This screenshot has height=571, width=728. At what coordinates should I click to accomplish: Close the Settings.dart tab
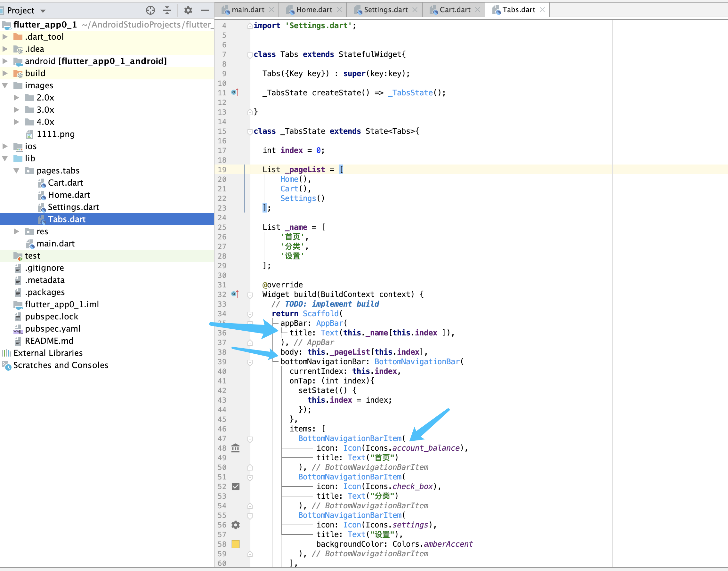(x=415, y=10)
